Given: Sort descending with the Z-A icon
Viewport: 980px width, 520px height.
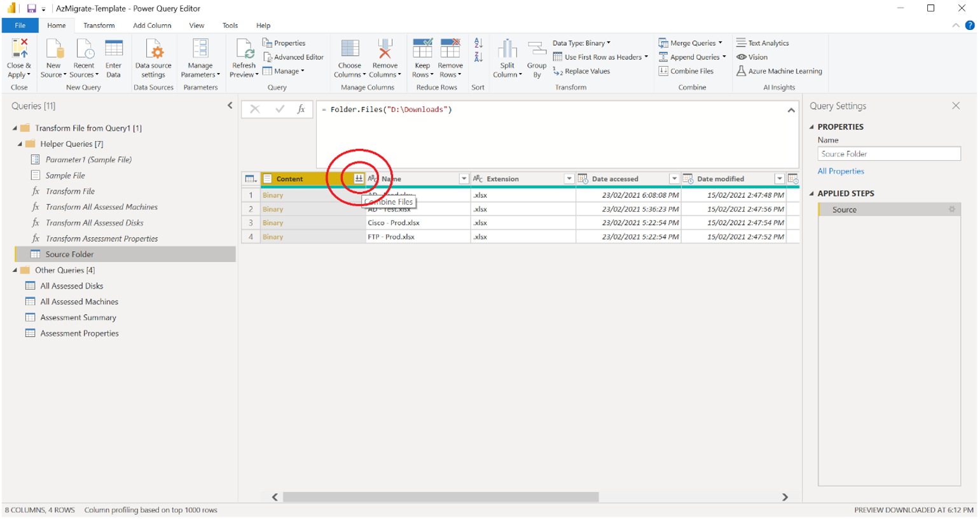Looking at the screenshot, I should (478, 57).
